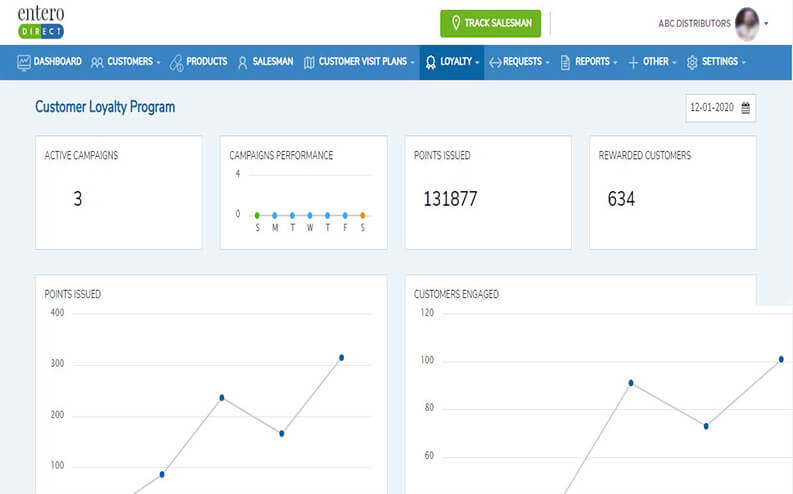Click the Dashboard chart icon
The height and width of the screenshot is (494, 793).
pyautogui.click(x=24, y=62)
